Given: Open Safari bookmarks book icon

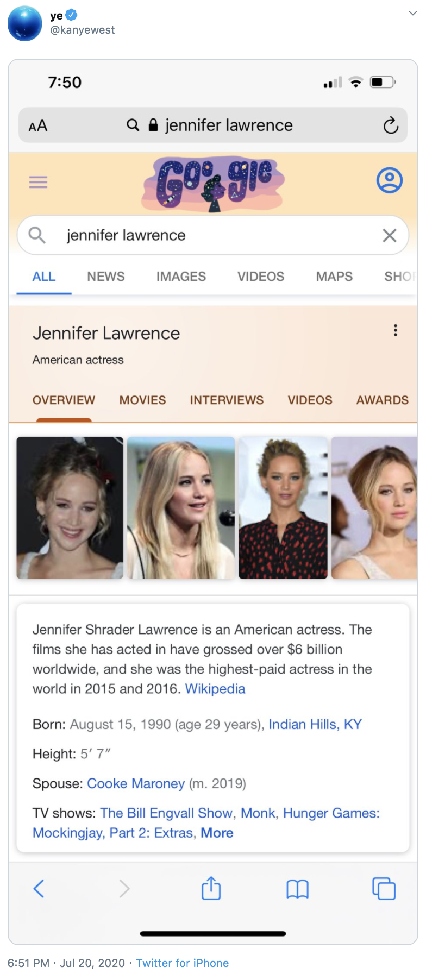Looking at the screenshot, I should 297,889.
